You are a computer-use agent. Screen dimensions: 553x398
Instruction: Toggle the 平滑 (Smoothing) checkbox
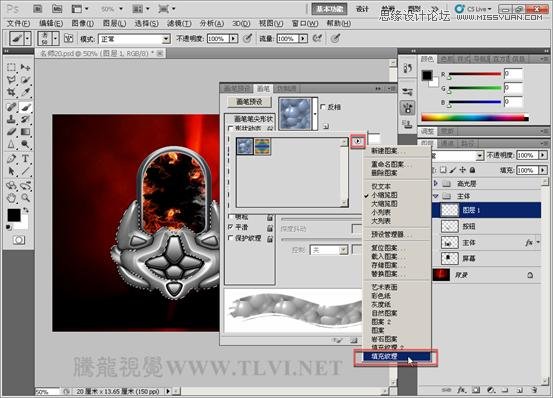tap(231, 227)
